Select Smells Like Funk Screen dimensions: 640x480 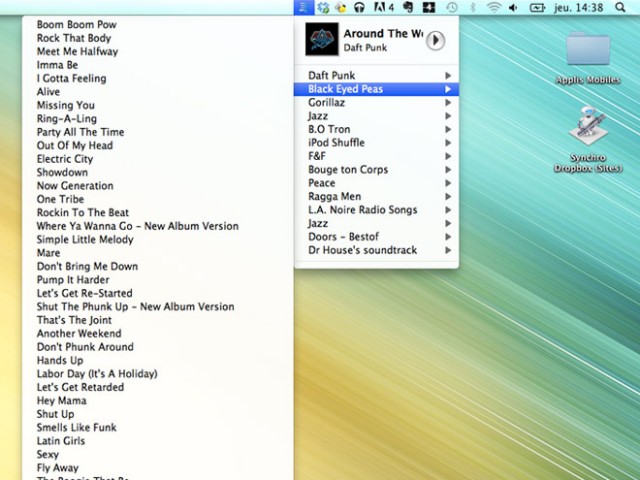158,428
